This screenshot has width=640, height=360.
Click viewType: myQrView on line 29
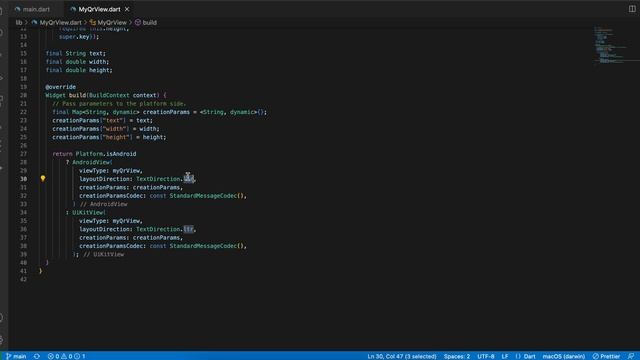[111, 171]
